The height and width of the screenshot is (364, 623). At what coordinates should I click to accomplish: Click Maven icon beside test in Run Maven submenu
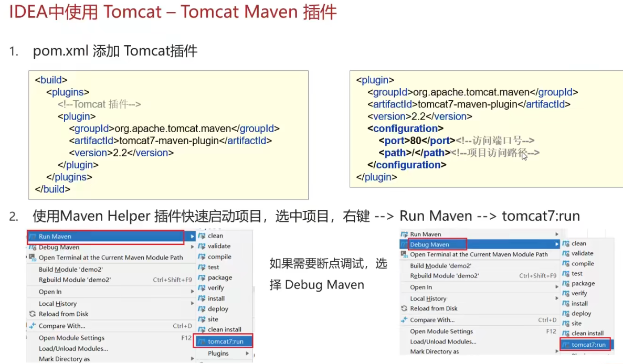click(x=202, y=267)
